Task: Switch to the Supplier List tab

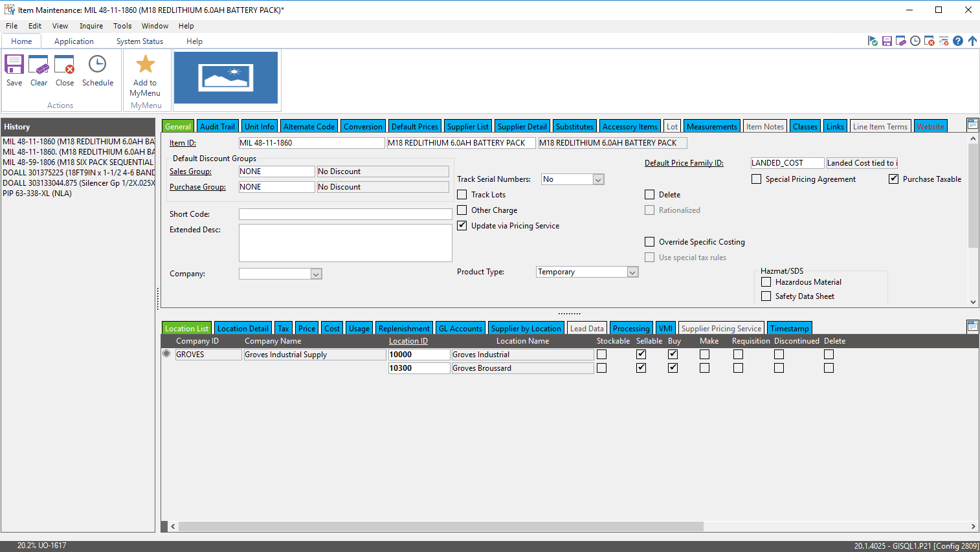Action: coord(467,127)
